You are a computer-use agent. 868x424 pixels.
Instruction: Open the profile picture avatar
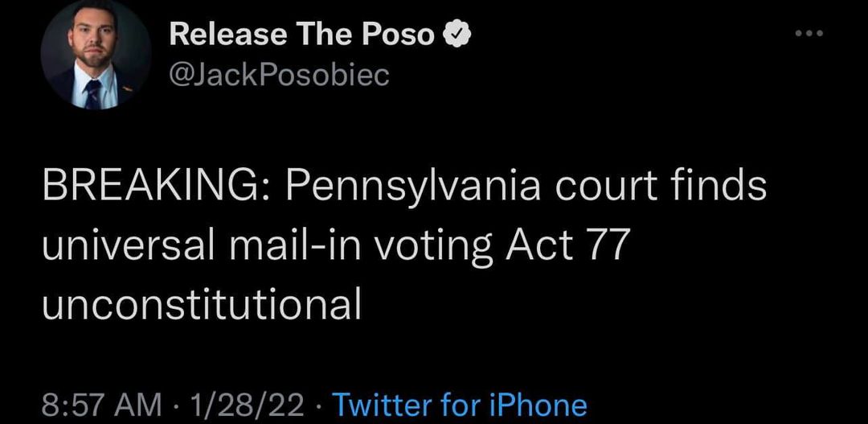[x=95, y=55]
